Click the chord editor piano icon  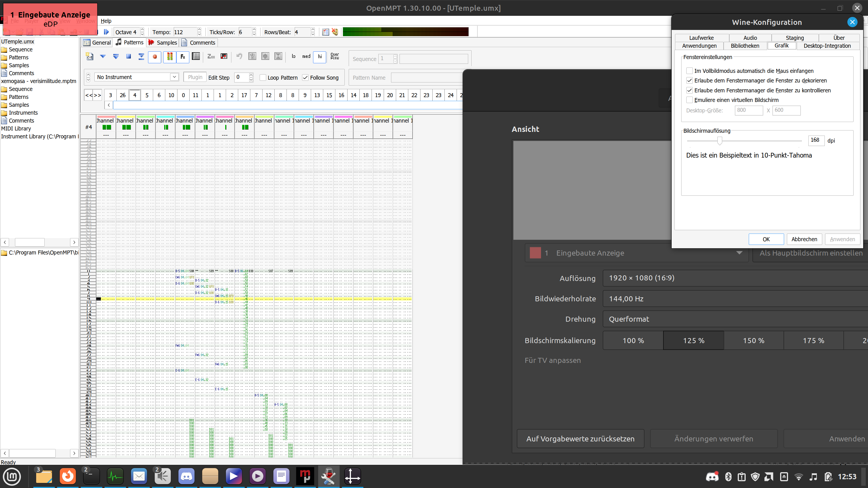pos(224,56)
